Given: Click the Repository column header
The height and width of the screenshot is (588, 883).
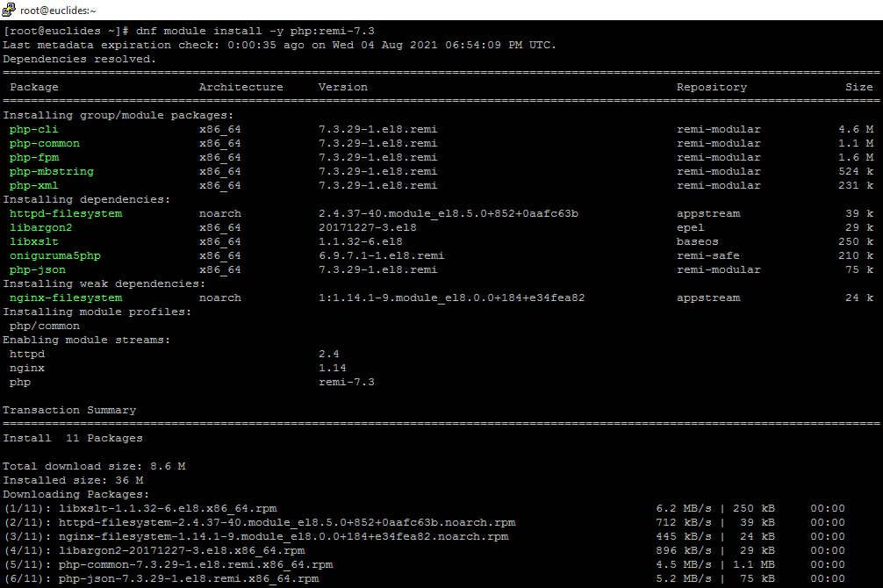Looking at the screenshot, I should (x=711, y=87).
